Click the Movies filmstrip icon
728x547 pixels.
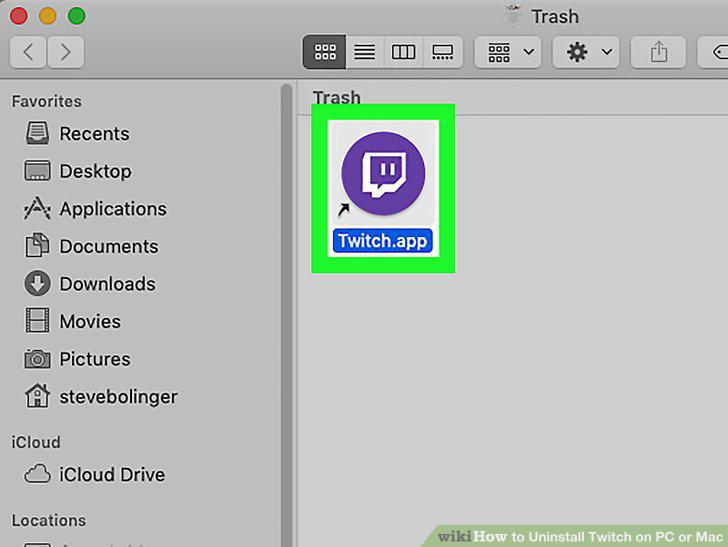tap(37, 321)
